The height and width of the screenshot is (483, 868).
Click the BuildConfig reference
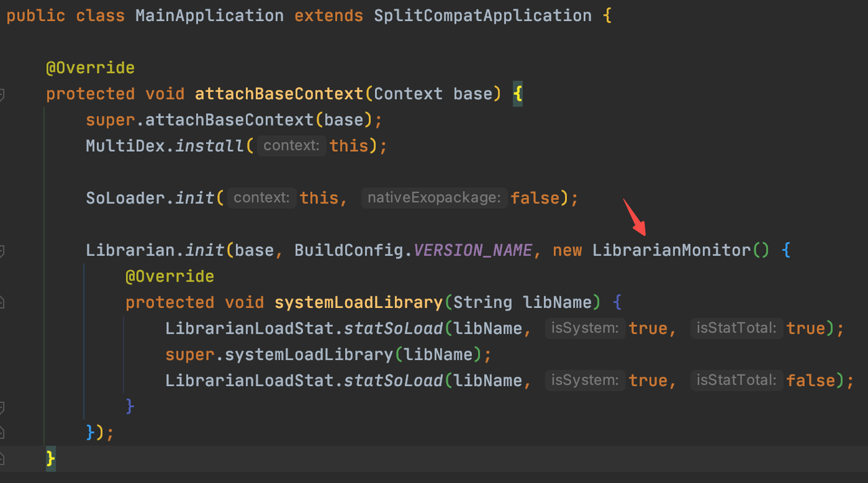coord(349,250)
